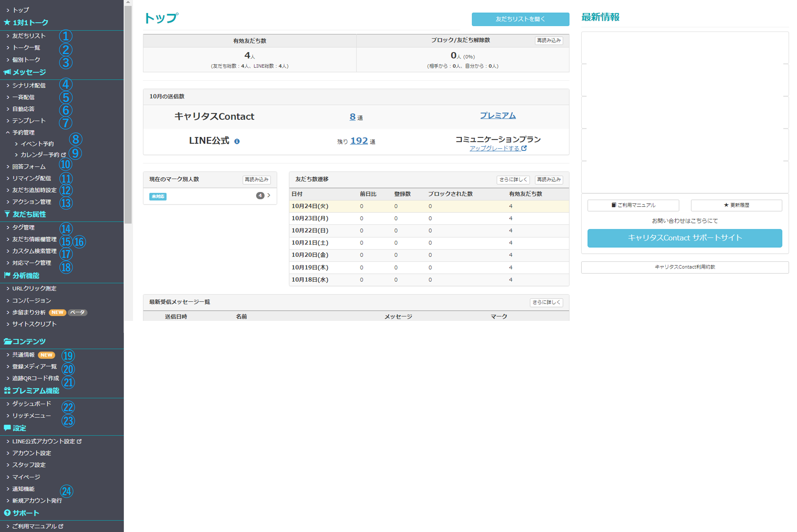This screenshot has height=532, width=797.
Task: Click external link icon beside カレンダー予約
Action: pyautogui.click(x=64, y=155)
